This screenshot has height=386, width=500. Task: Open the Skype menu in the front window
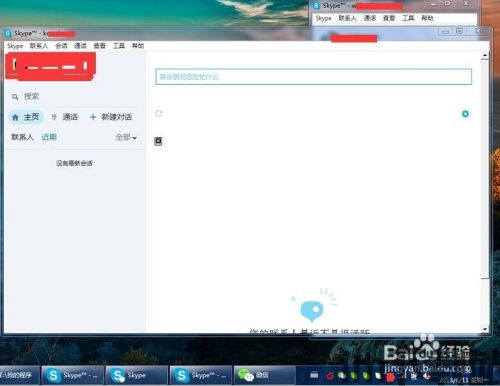15,46
